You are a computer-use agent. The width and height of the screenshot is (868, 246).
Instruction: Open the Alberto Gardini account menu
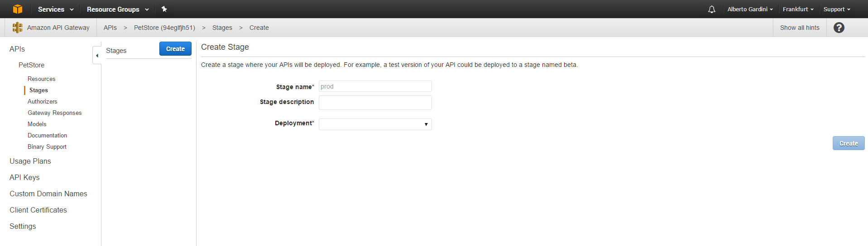tap(750, 9)
